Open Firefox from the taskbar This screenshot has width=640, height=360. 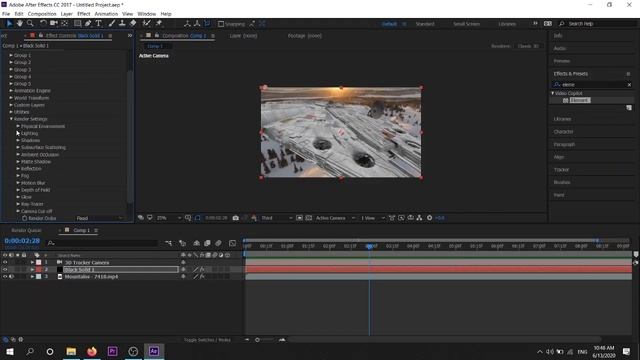click(92, 351)
